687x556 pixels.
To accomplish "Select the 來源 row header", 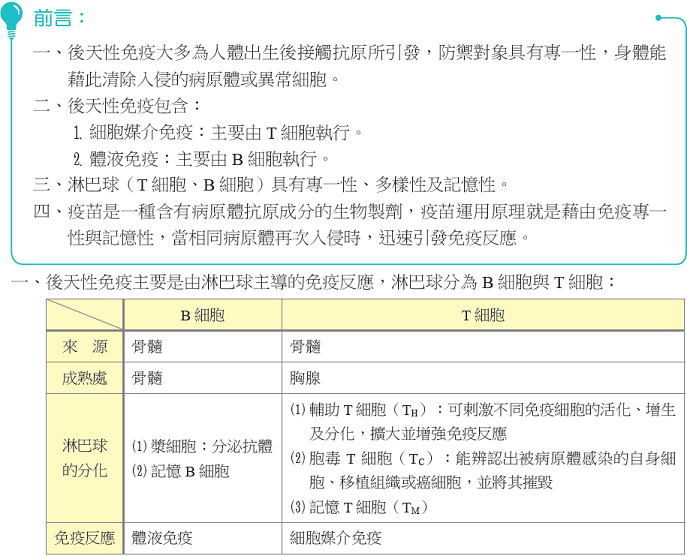I will tap(85, 346).
